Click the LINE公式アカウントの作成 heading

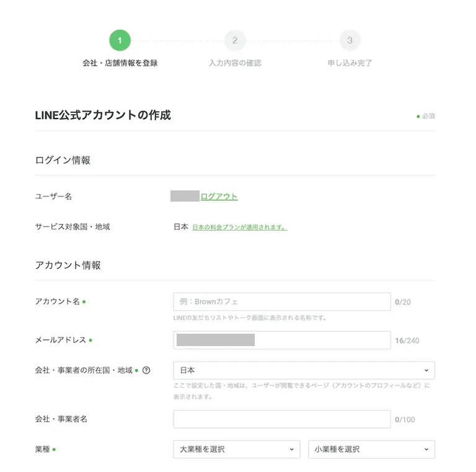[102, 115]
